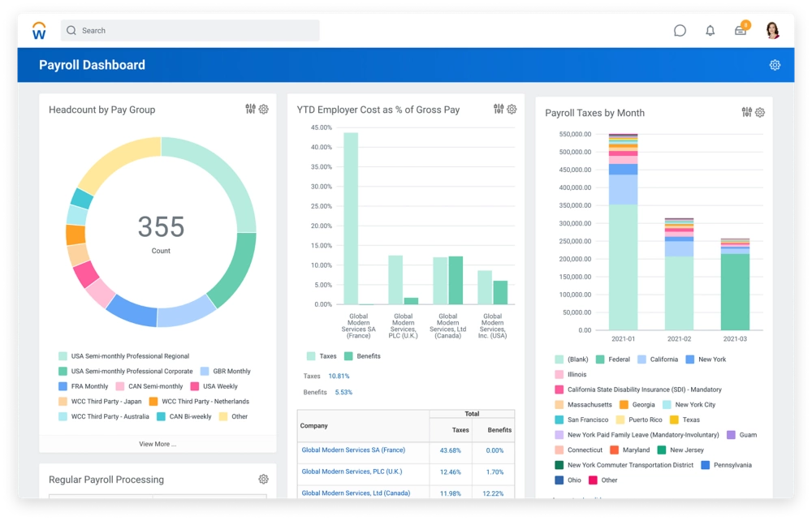Toggle the Benefits legend swatch
The image size is (812, 521).
[348, 356]
